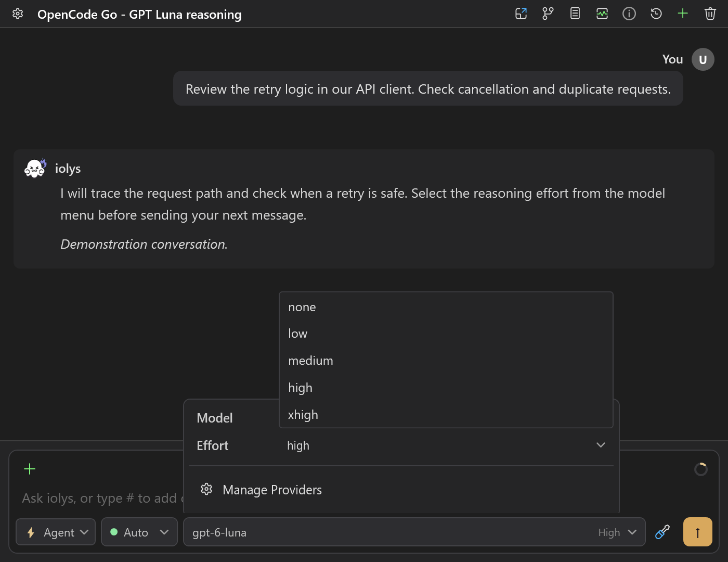Click the Effort label in the popup
The height and width of the screenshot is (562, 728).
tap(213, 445)
